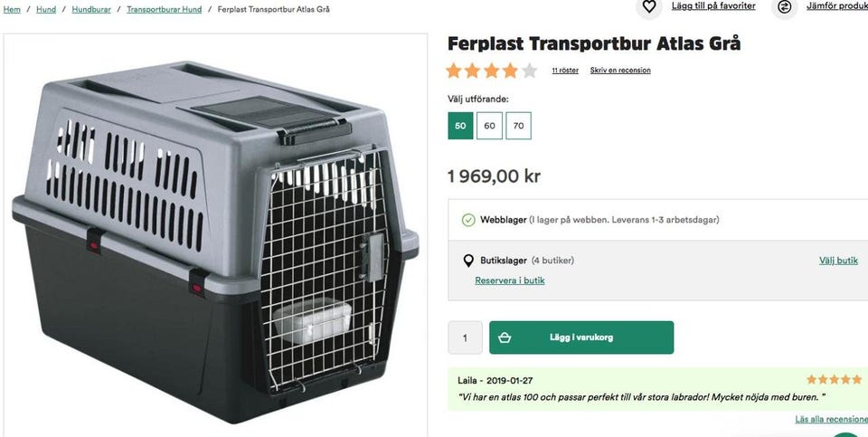Select size option 50
Image resolution: width=868 pixels, height=437 pixels.
tap(460, 126)
